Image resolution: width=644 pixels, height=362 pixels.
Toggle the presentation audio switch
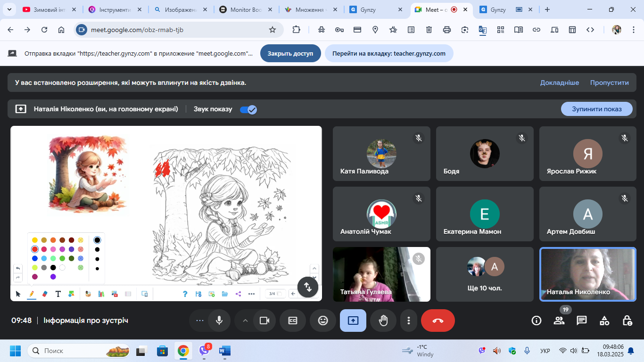click(248, 109)
